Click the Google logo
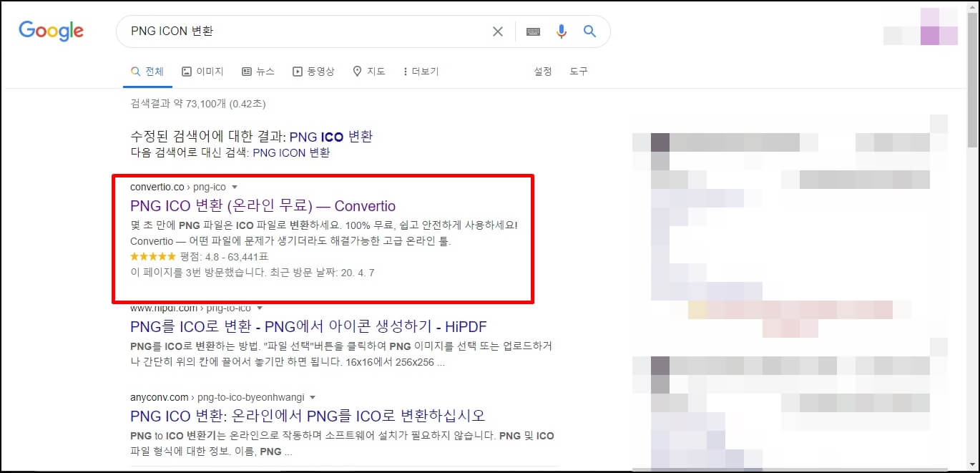This screenshot has width=980, height=473. (52, 30)
